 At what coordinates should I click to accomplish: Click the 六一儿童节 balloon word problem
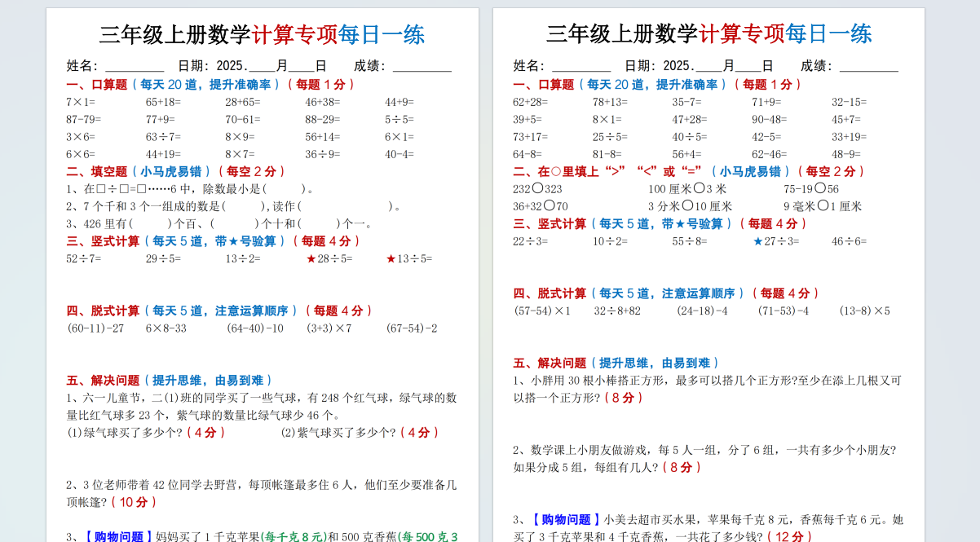point(261,406)
